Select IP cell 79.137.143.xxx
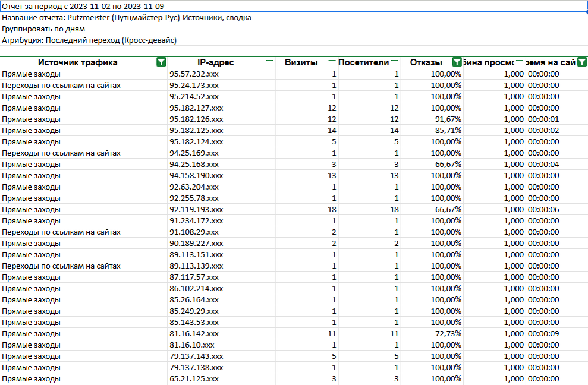This screenshot has width=588, height=385. click(x=222, y=356)
